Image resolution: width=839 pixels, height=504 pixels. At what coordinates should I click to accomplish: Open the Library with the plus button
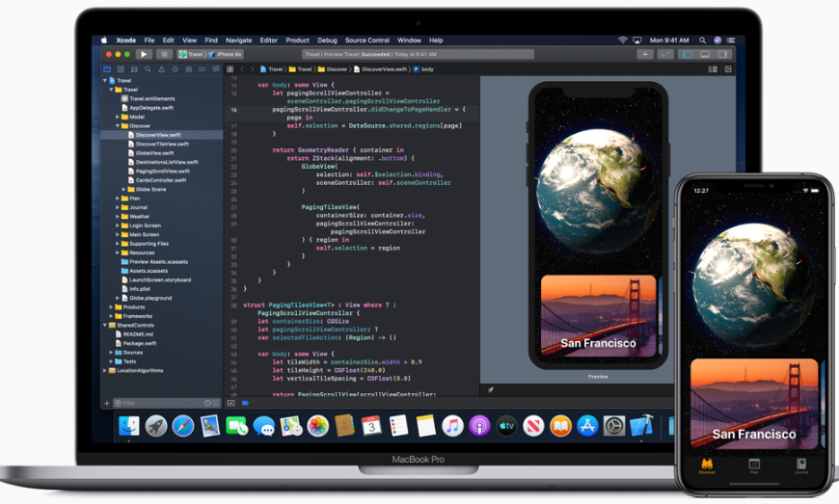(645, 54)
